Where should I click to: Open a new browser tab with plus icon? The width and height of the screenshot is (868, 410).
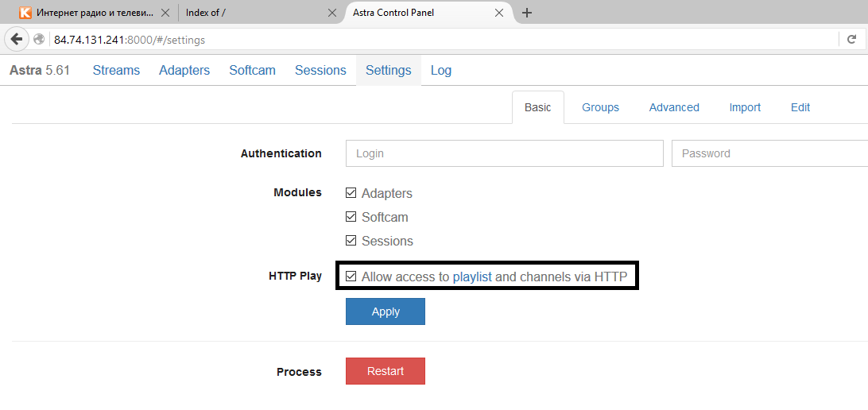[x=527, y=13]
